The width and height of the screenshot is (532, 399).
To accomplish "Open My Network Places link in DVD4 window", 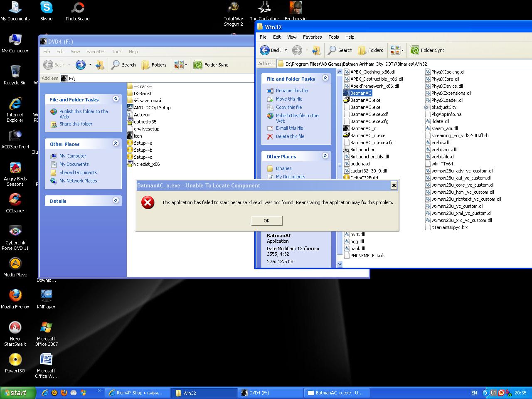I will point(78,181).
